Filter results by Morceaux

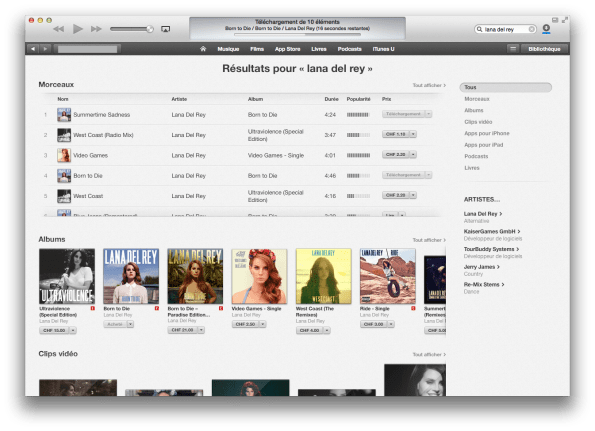[477, 99]
